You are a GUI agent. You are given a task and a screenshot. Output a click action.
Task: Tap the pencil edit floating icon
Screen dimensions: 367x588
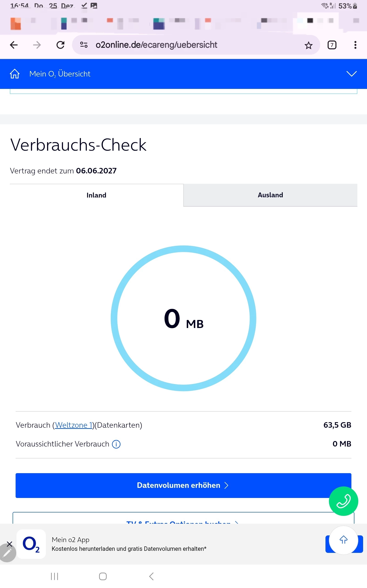(x=7, y=553)
